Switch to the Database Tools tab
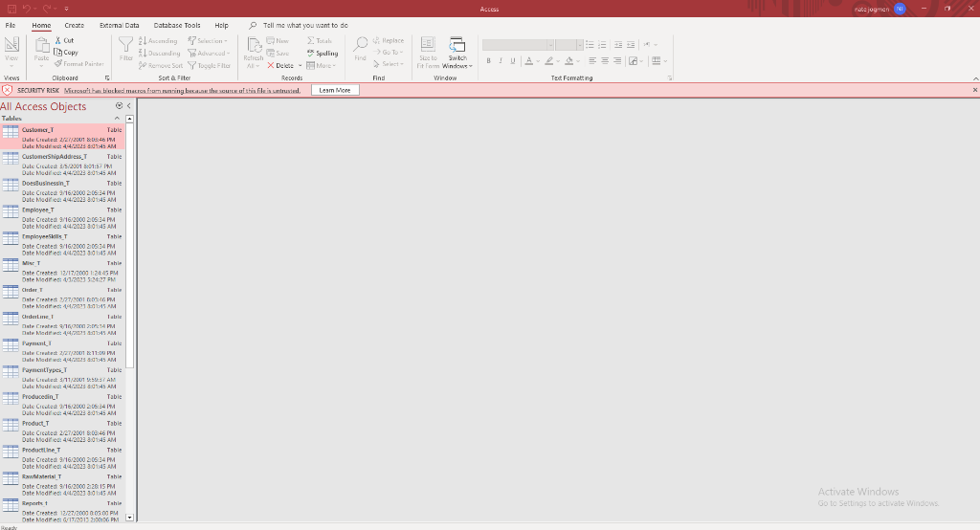The image size is (980, 530). (x=177, y=26)
